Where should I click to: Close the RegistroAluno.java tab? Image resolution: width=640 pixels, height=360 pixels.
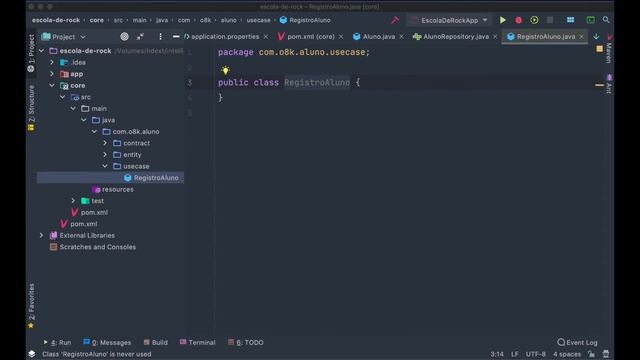581,37
